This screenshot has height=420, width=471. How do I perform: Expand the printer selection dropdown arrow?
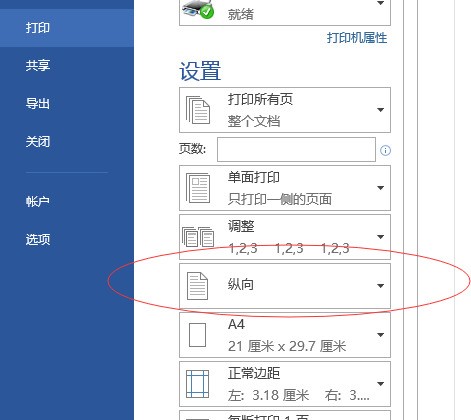[x=380, y=3]
